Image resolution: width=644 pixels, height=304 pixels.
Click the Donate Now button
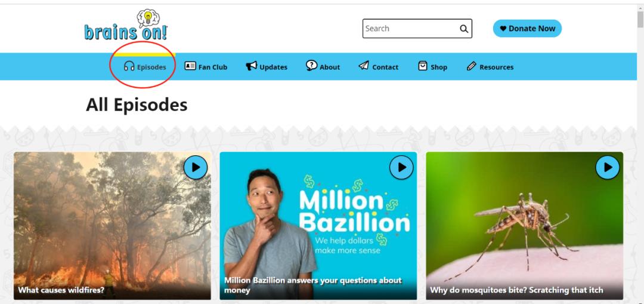(x=527, y=29)
